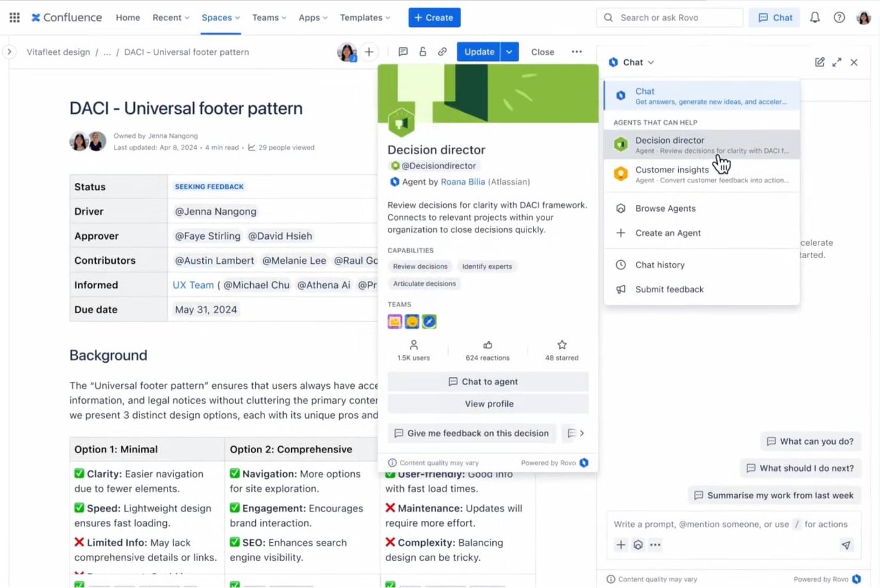Go to the Home menu item

pos(128,17)
